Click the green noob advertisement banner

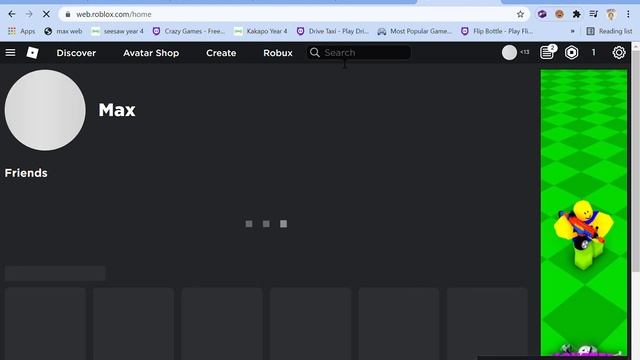click(x=584, y=212)
